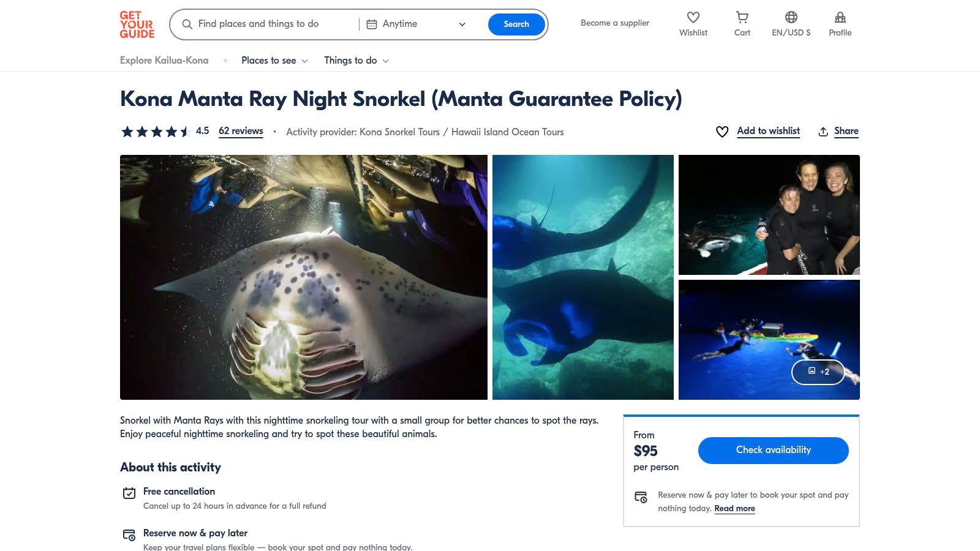The width and height of the screenshot is (980, 551).
Task: Open the Profile icon
Action: tap(840, 18)
